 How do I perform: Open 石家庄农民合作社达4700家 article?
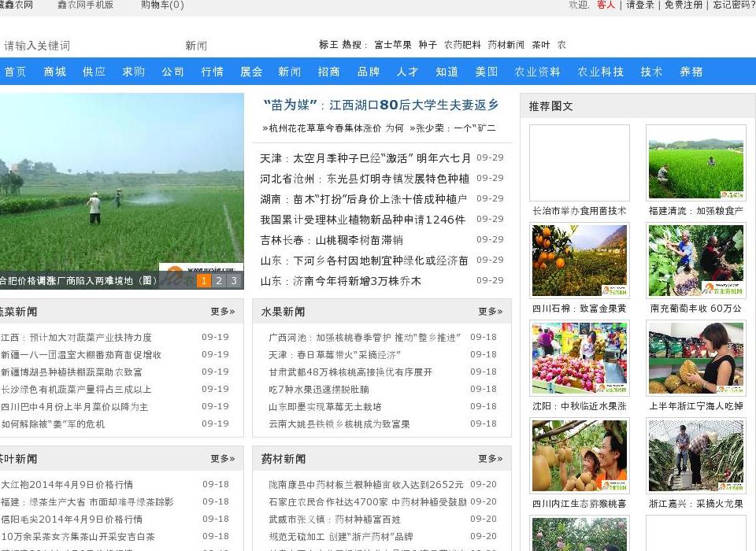pyautogui.click(x=368, y=502)
